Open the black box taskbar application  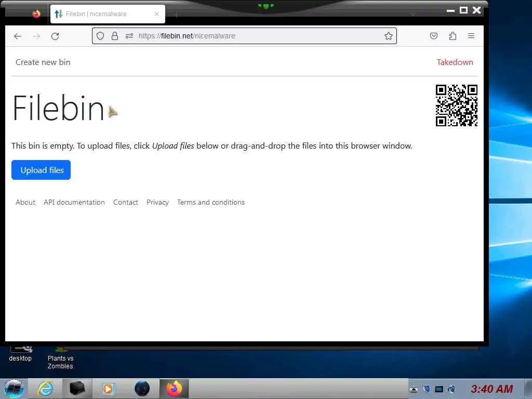(x=77, y=389)
